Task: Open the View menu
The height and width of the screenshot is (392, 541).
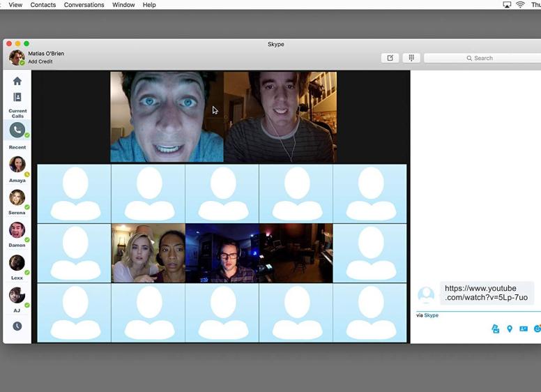Action: click(15, 5)
